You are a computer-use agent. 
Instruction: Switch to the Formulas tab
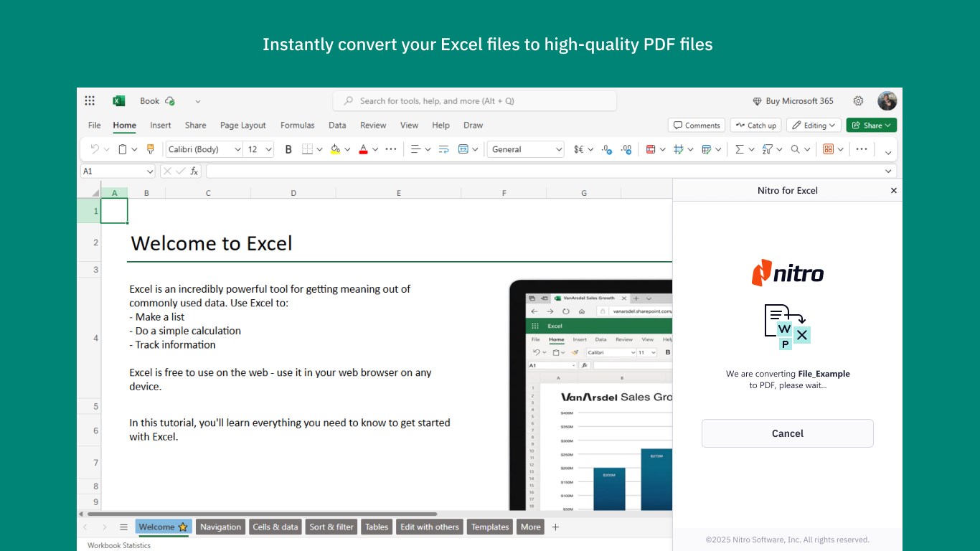pyautogui.click(x=298, y=126)
